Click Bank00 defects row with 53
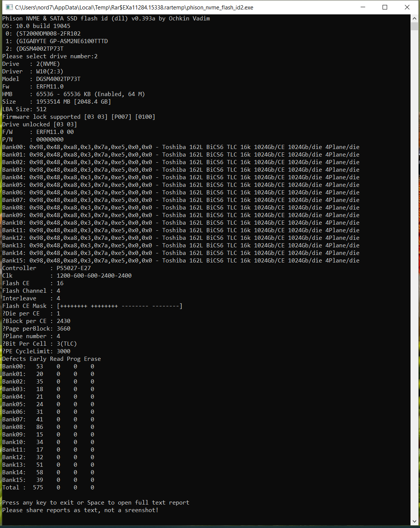Viewport: 420px width, 528px height. pos(48,366)
